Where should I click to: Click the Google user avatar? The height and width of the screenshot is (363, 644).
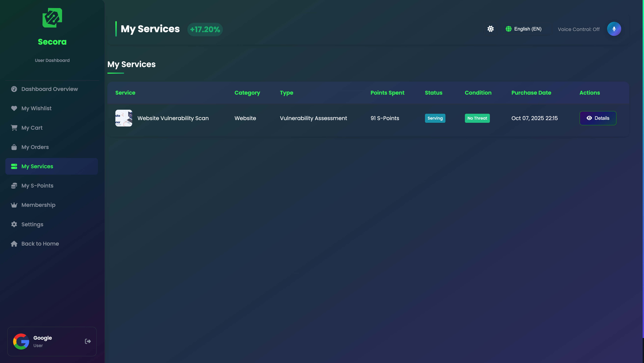click(x=21, y=341)
